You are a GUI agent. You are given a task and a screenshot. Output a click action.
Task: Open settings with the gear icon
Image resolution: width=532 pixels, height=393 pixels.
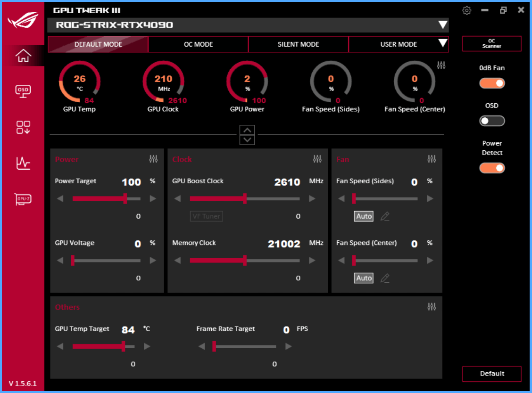click(467, 10)
